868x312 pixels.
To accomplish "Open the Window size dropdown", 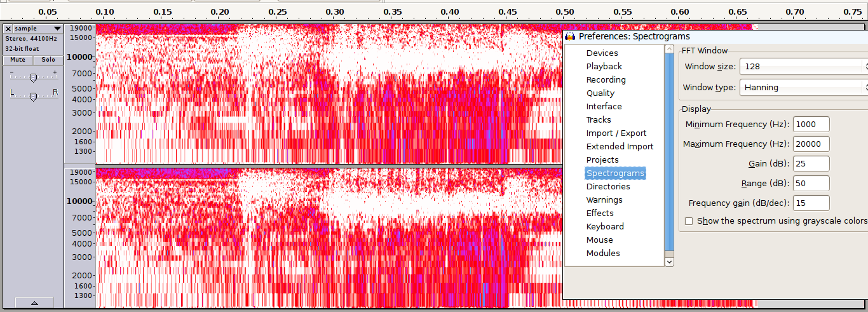I will 803,66.
